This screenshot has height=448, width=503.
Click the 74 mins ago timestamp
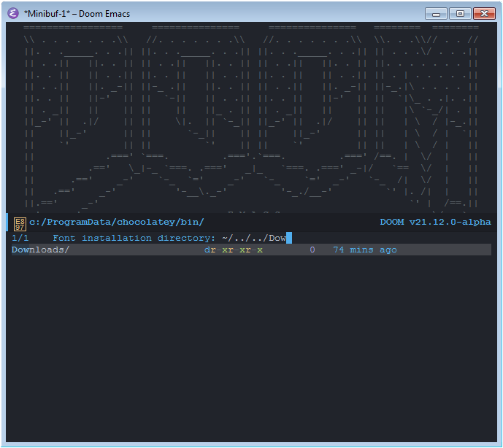pyautogui.click(x=365, y=250)
